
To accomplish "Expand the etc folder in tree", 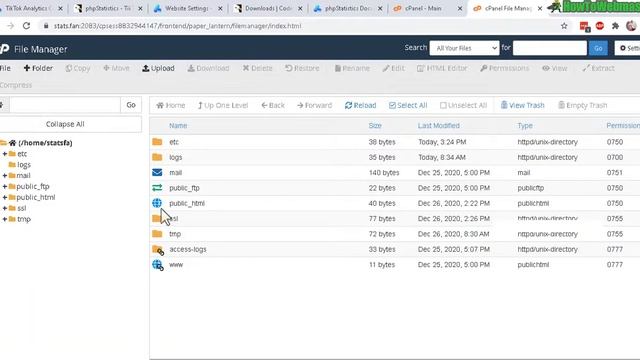I will point(5,154).
